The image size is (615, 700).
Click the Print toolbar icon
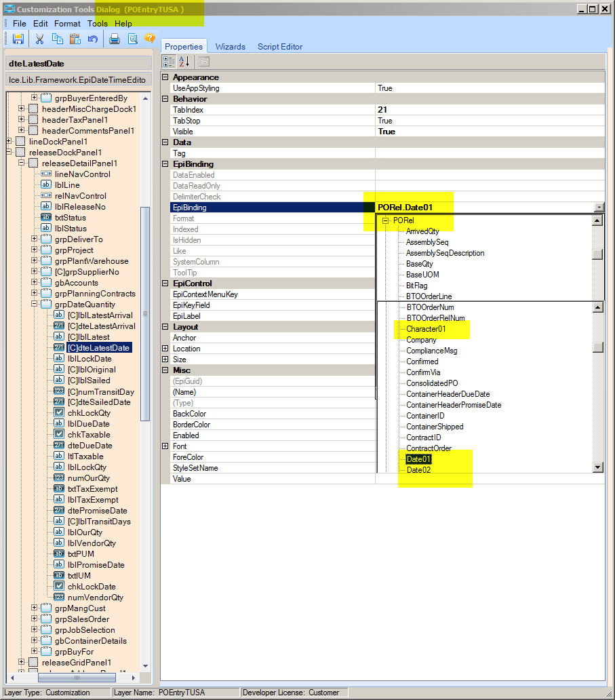[x=115, y=39]
